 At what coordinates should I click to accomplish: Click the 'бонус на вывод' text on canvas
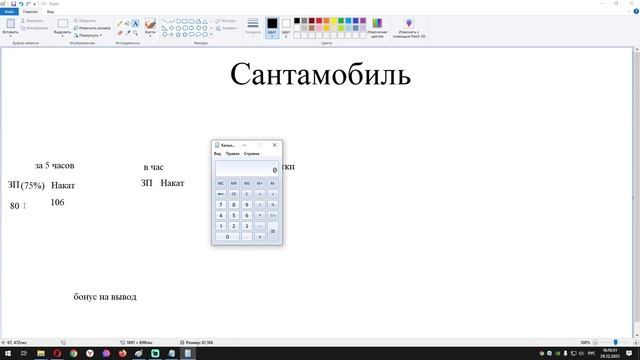point(105,297)
